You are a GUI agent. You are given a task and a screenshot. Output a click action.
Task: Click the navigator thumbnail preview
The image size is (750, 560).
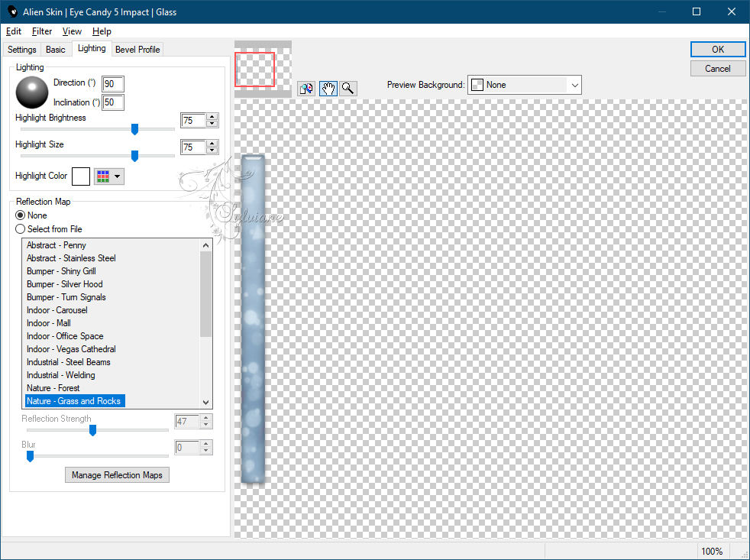(263, 69)
